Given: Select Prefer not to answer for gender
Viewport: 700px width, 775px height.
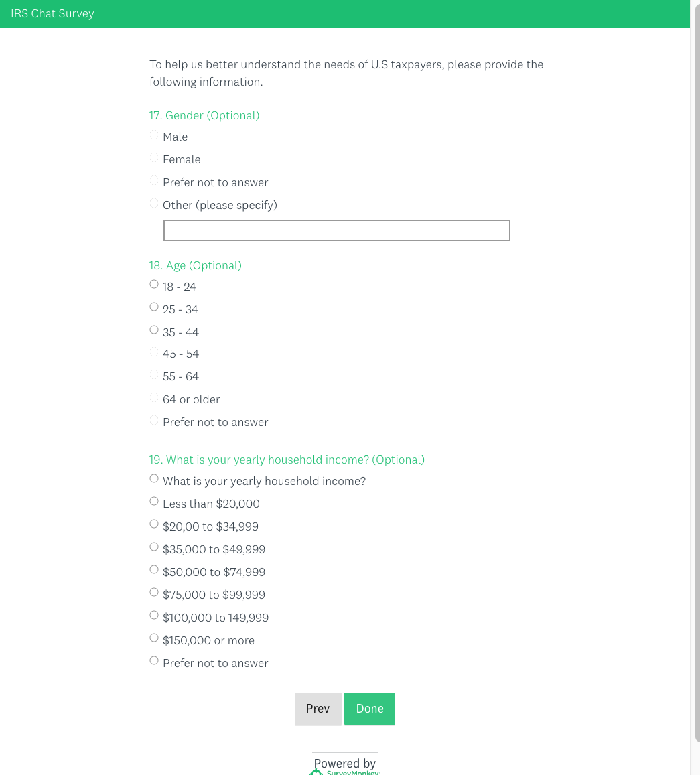Looking at the screenshot, I should [154, 181].
